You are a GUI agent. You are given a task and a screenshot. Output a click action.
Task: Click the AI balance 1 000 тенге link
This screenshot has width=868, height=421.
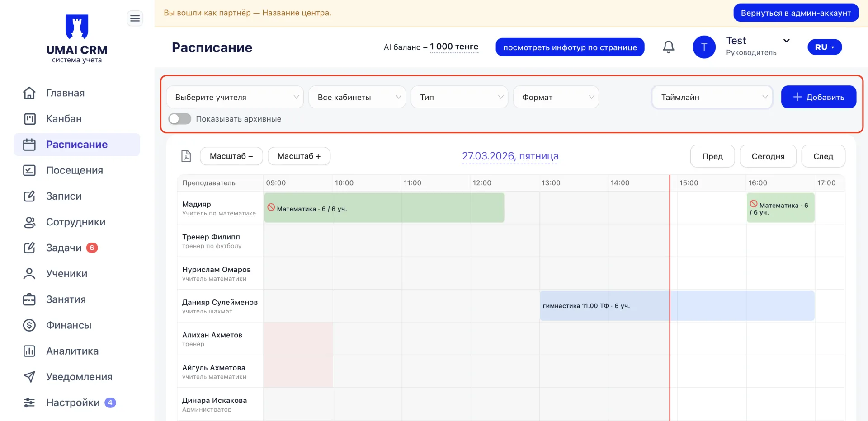tap(454, 47)
